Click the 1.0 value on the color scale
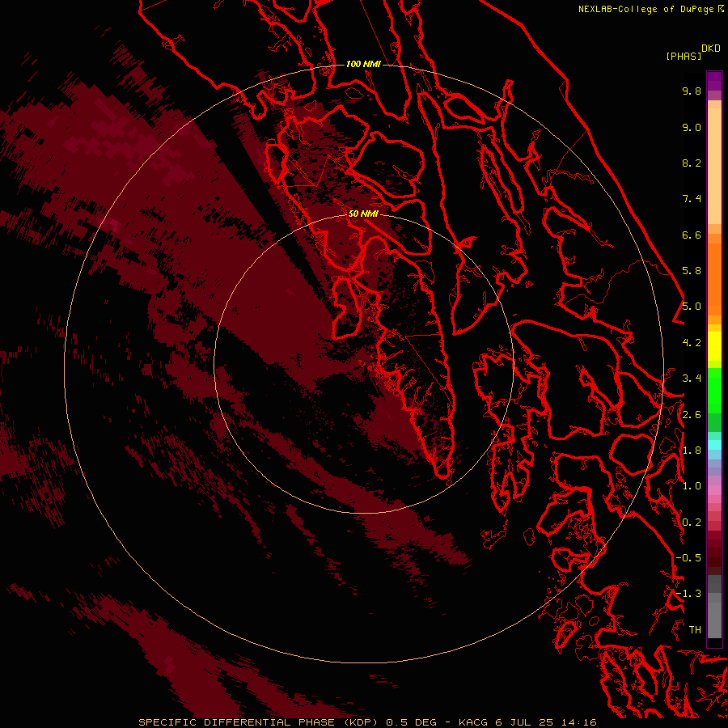728x728 pixels. pos(692,486)
